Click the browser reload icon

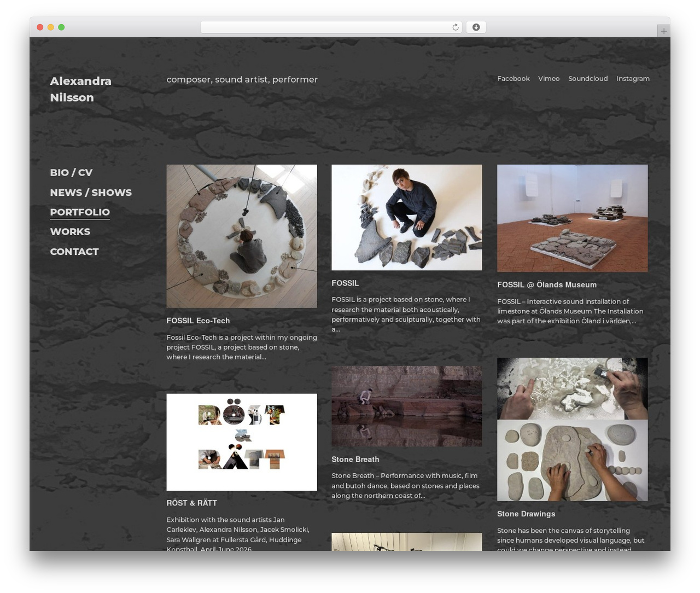455,27
